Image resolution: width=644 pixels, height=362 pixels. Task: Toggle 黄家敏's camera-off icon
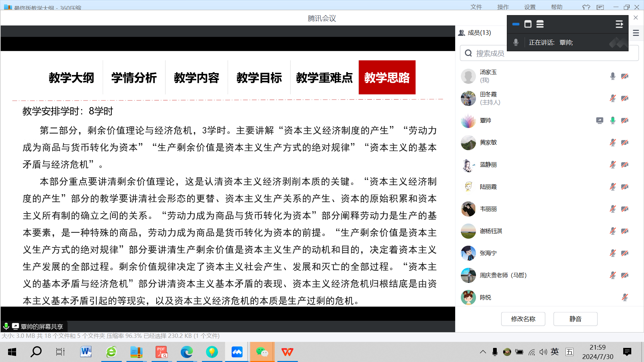tap(625, 142)
